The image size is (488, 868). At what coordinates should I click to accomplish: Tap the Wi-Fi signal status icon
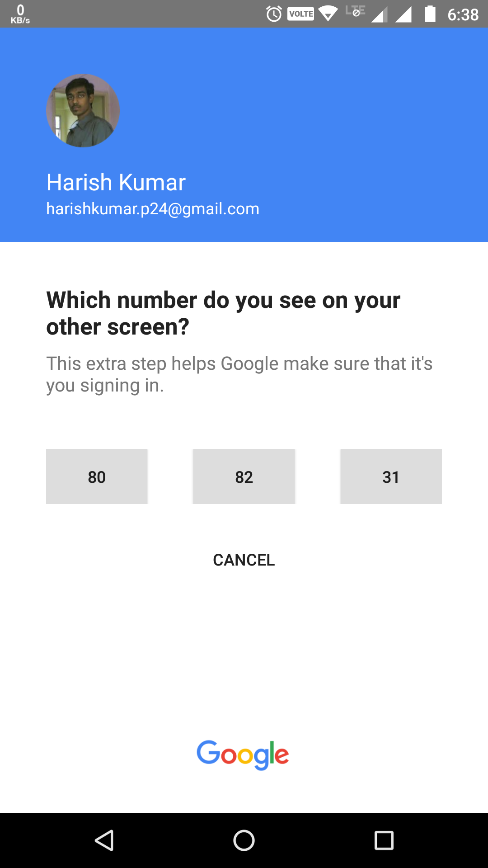pos(328,14)
